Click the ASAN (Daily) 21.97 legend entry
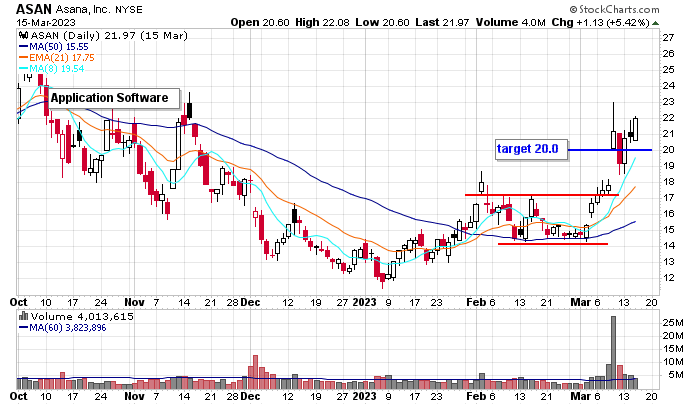Screen dimensions: 700x405 [x=109, y=35]
